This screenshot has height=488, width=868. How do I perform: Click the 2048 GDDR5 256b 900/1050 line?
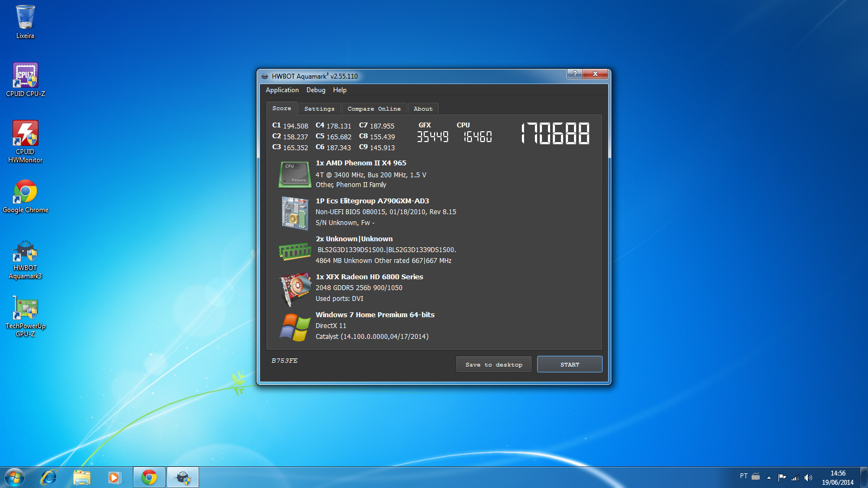[359, 288]
